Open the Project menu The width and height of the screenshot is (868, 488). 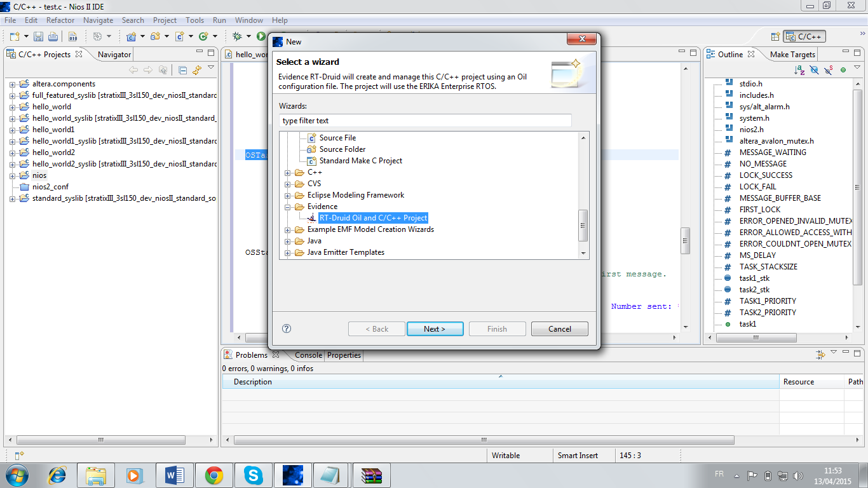(x=165, y=20)
